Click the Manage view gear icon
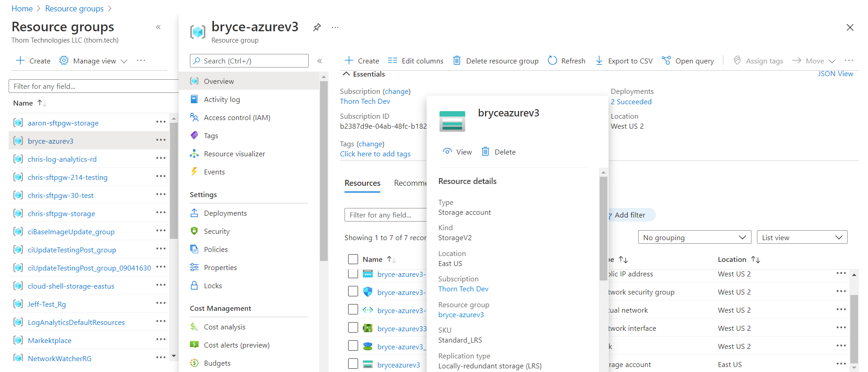 tap(64, 60)
